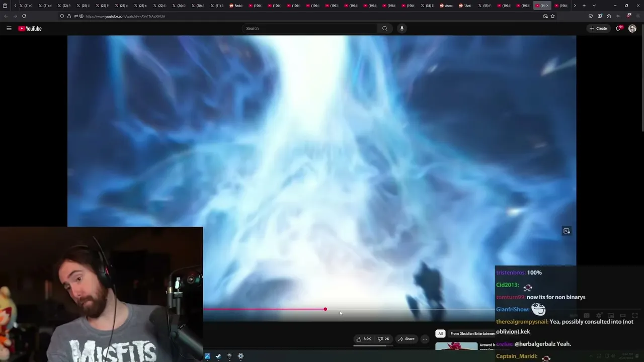
Task: Click chat username Captain_Maridi
Action: pos(517,356)
